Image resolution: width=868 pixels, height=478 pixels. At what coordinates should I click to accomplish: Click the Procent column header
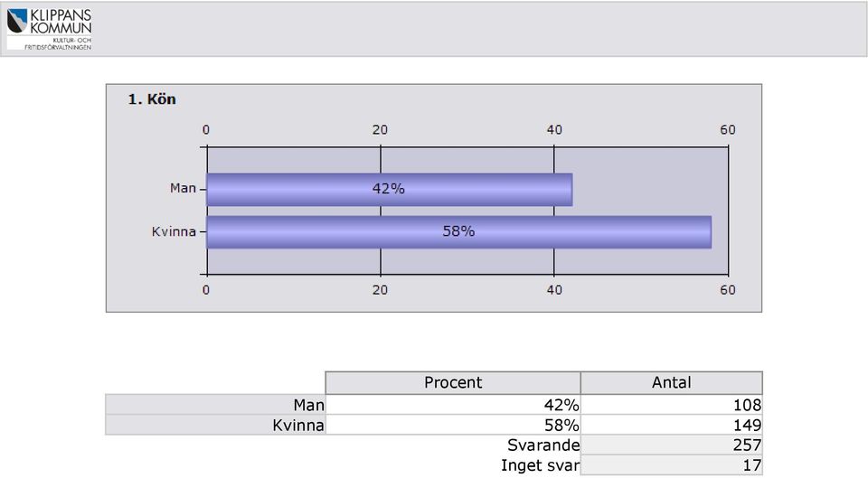453,383
